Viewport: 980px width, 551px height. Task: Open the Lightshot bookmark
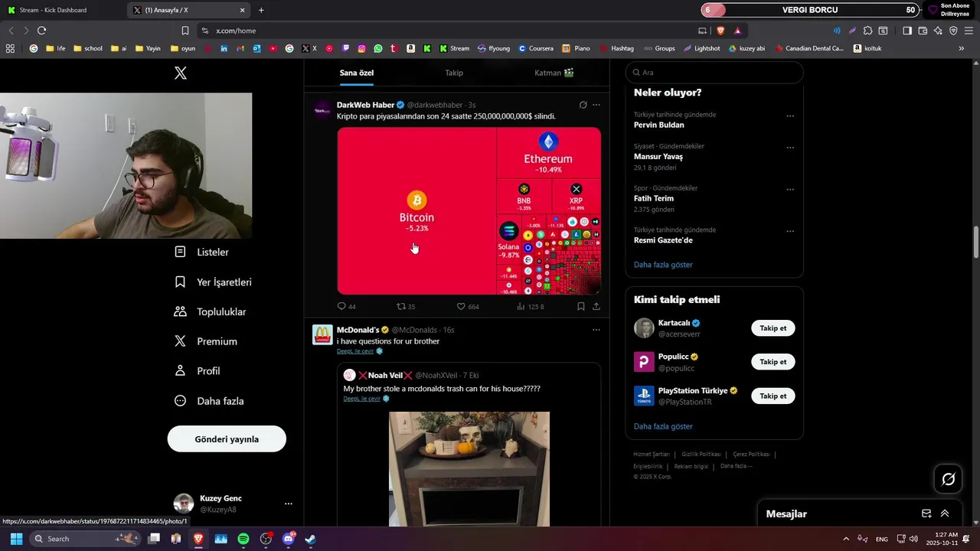[x=701, y=48]
